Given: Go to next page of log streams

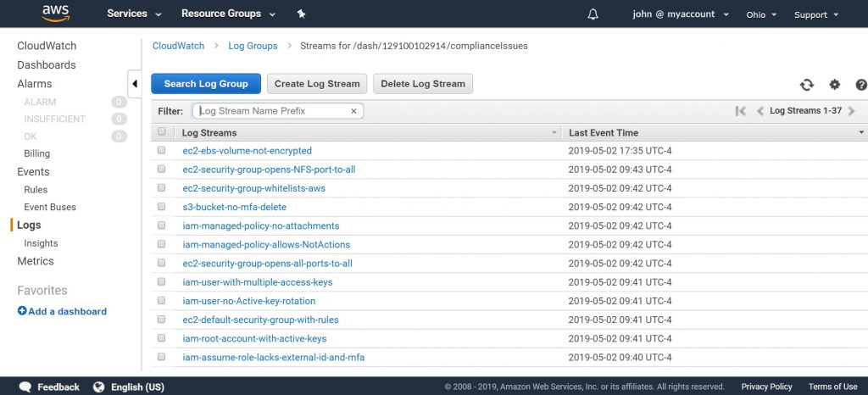Looking at the screenshot, I should (x=851, y=111).
